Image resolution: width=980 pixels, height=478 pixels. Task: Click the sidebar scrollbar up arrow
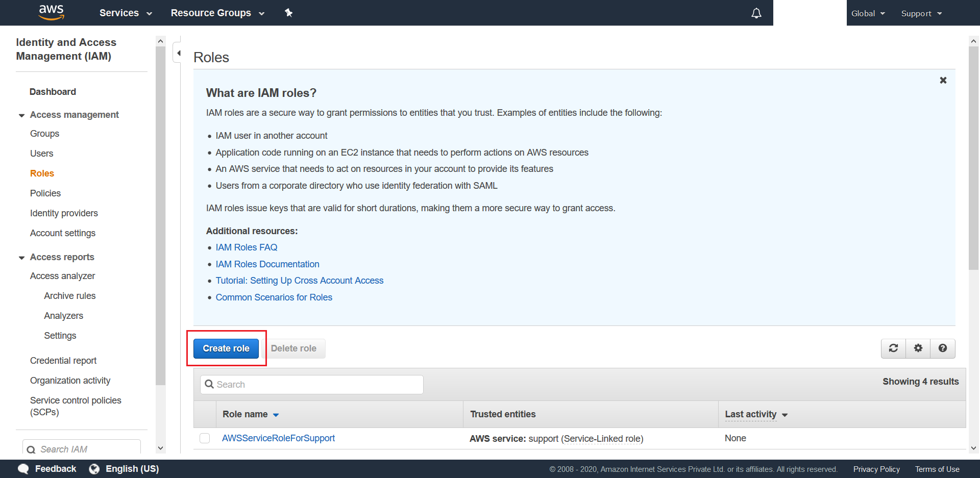click(160, 41)
